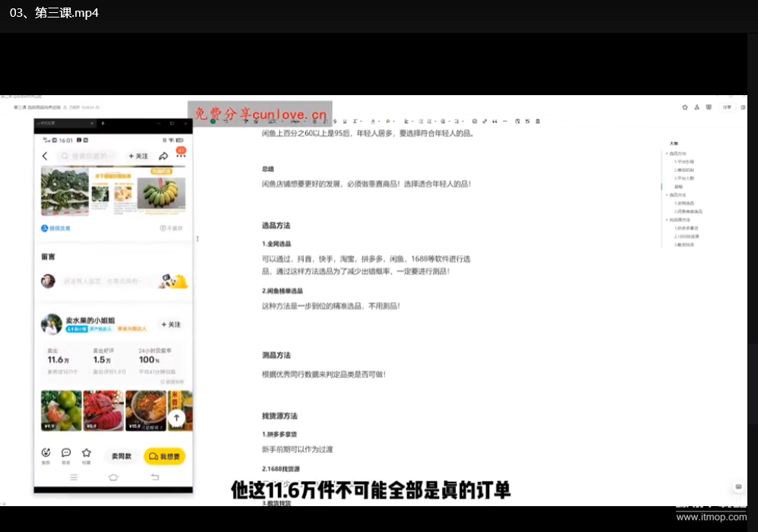This screenshot has width=758, height=532.
Task: Tap the share arrow icon in phone header
Action: pyautogui.click(x=164, y=156)
